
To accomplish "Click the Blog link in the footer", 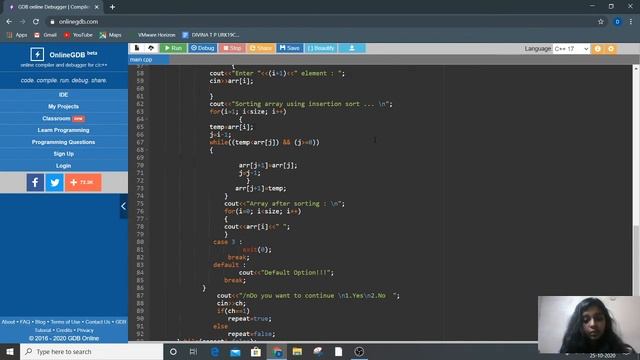I will coord(40,322).
